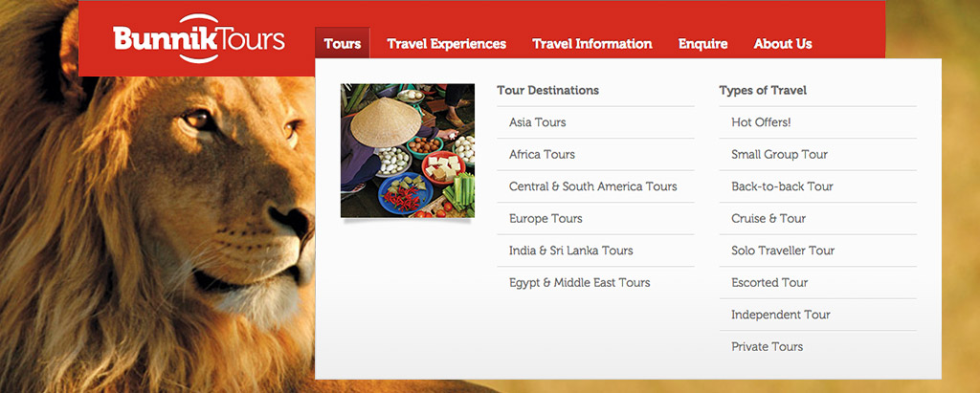Choose Cruise & Tour
Screen dimensions: 980x393
click(768, 218)
